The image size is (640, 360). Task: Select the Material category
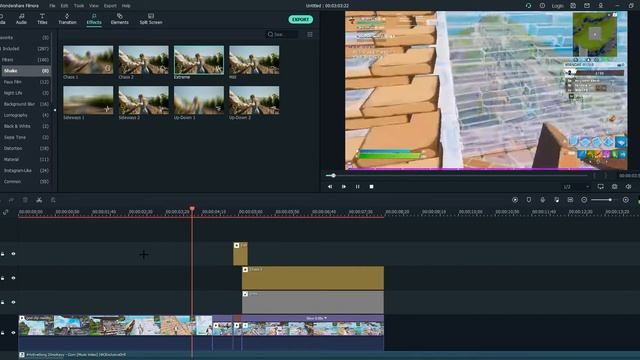pos(25,160)
